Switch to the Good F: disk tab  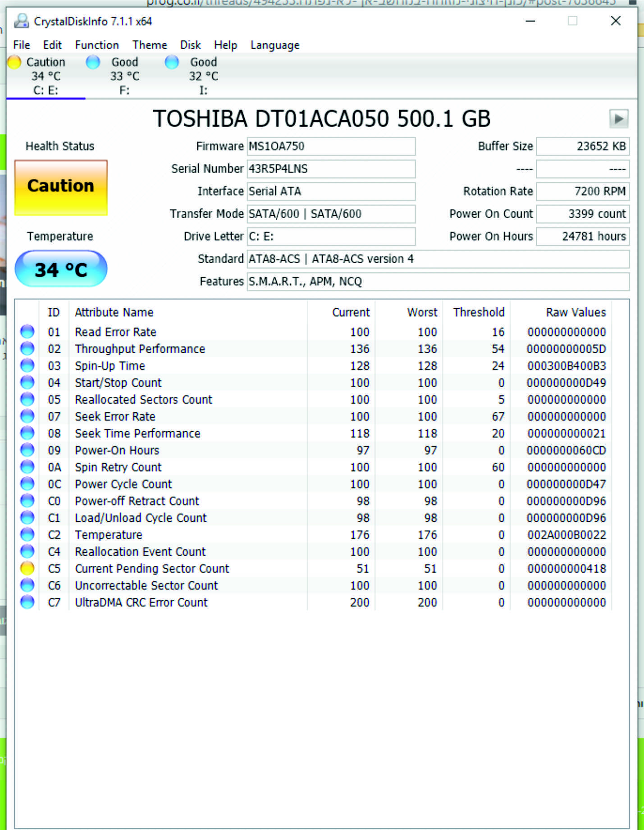(x=124, y=76)
